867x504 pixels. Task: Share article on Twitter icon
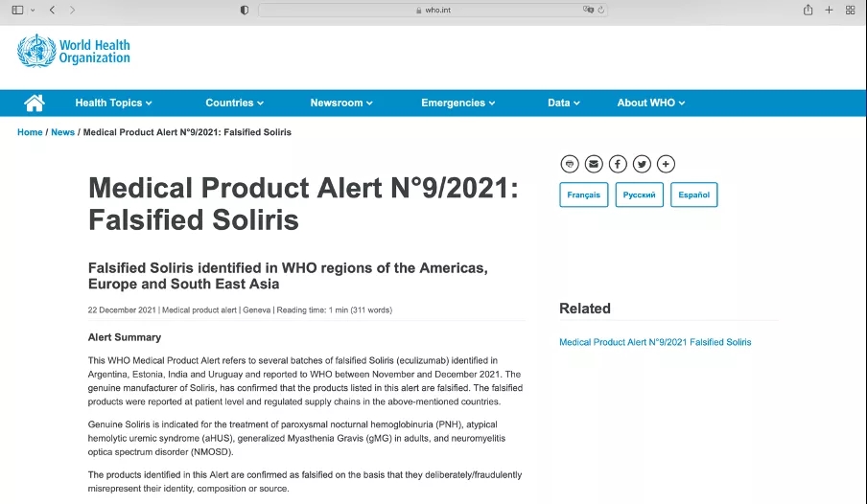click(x=642, y=164)
